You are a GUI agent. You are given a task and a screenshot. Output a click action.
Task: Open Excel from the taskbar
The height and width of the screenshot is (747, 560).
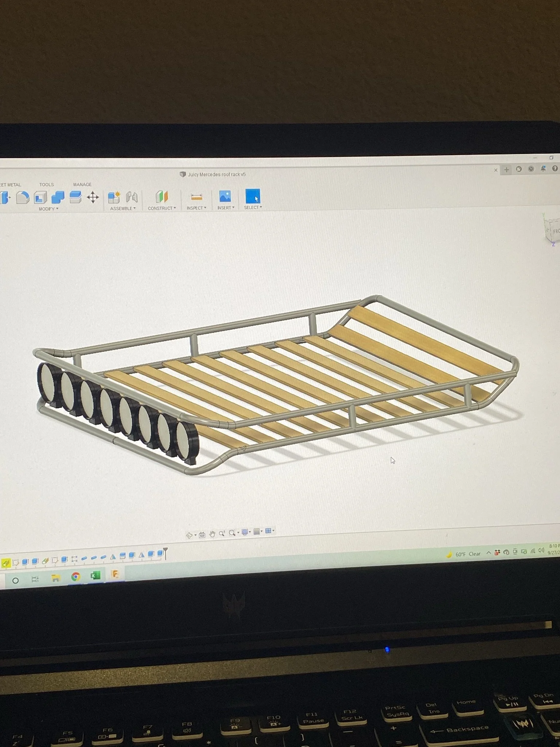click(95, 576)
